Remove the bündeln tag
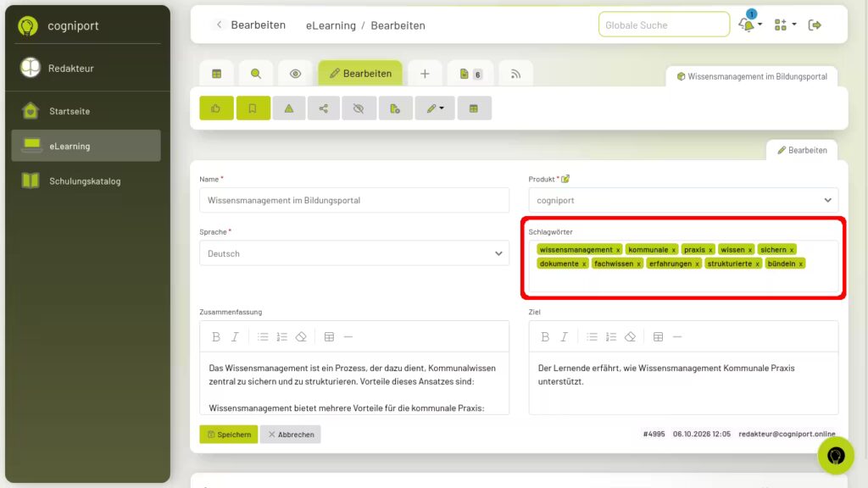This screenshot has width=868, height=488. pyautogui.click(x=800, y=264)
